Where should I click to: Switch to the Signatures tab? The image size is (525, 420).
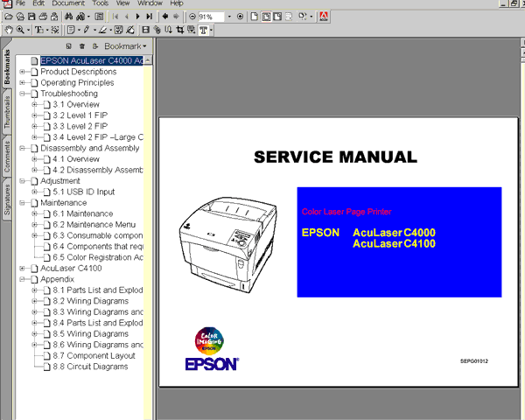point(7,199)
